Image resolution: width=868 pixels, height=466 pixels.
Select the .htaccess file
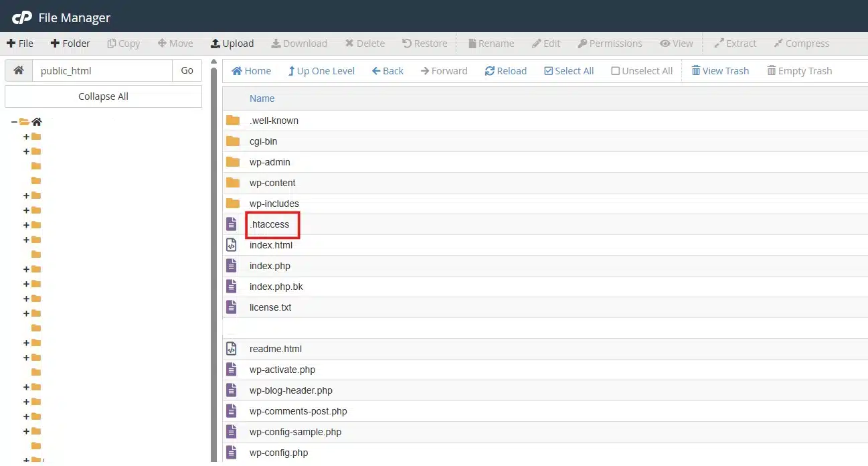270,224
